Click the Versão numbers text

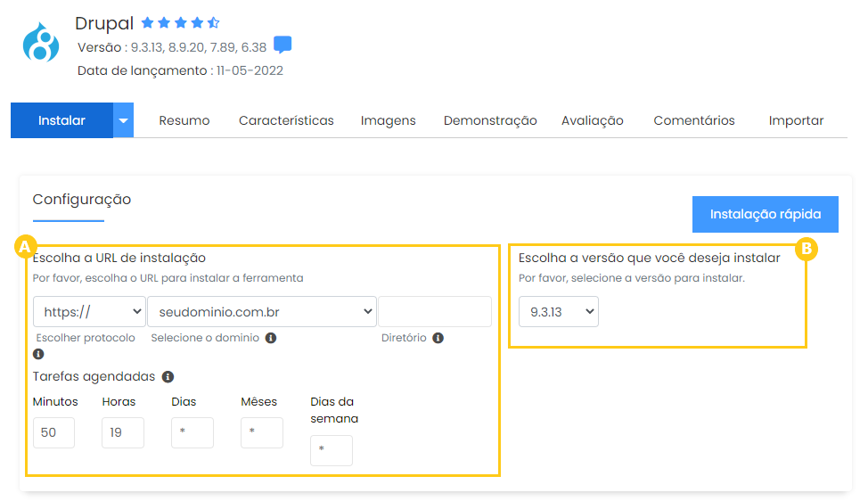(x=199, y=47)
